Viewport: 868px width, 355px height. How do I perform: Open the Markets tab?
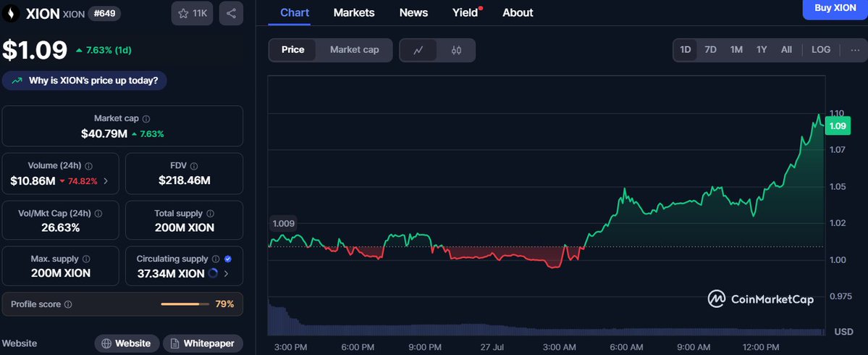[354, 12]
